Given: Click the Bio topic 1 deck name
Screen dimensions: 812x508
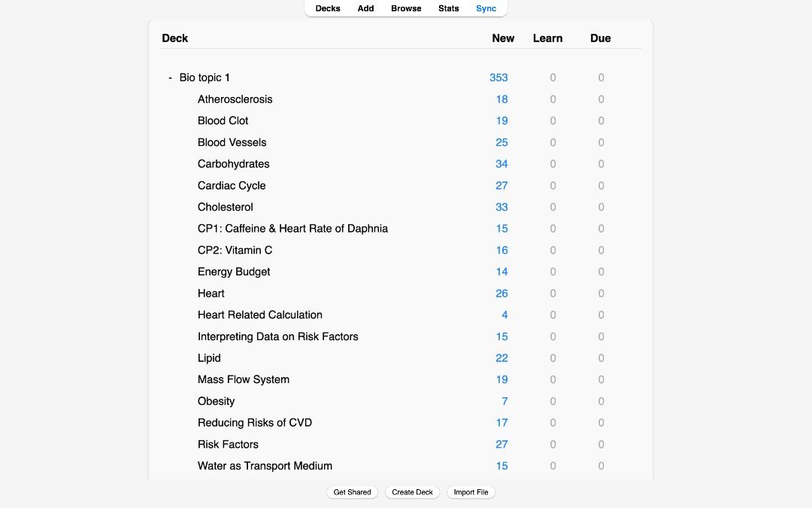Looking at the screenshot, I should point(205,78).
